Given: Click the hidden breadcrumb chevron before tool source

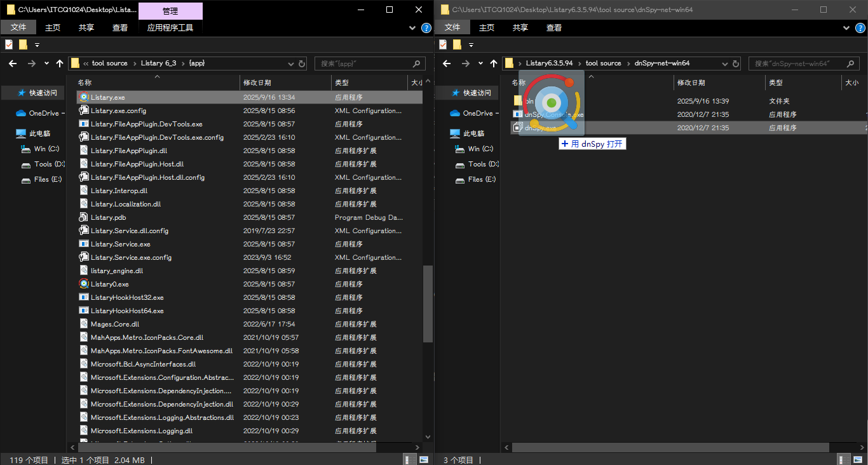Looking at the screenshot, I should pos(86,64).
